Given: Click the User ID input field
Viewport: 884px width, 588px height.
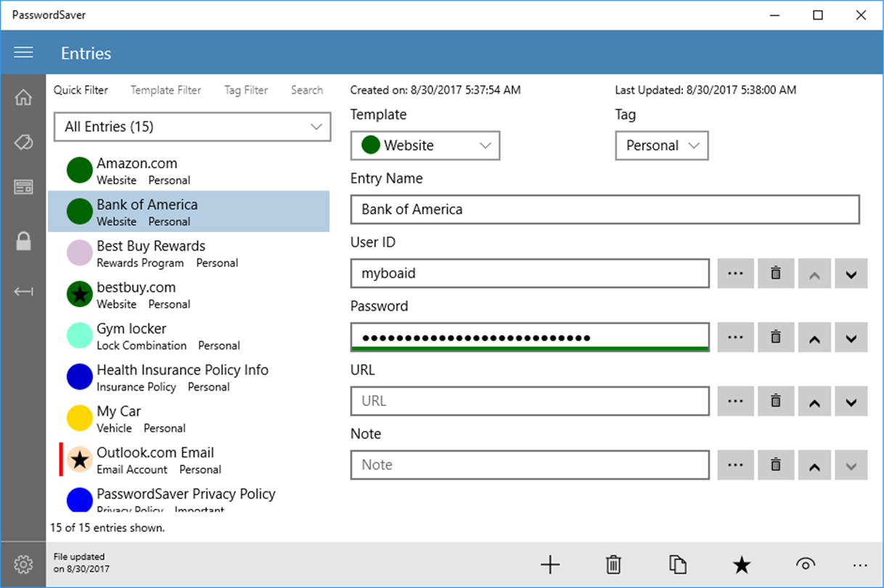Looking at the screenshot, I should point(530,274).
